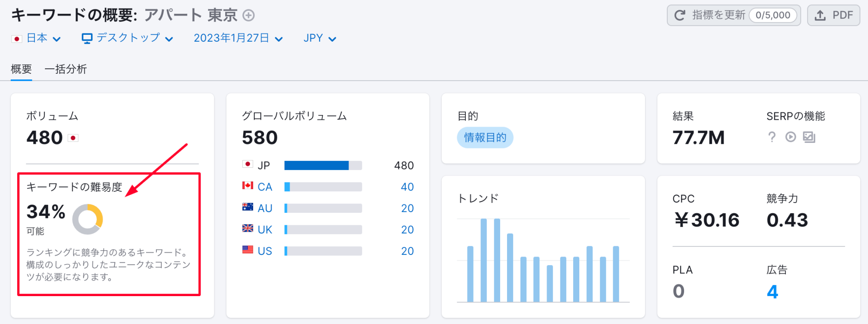Open the AU country link
The image size is (868, 324).
pos(265,208)
